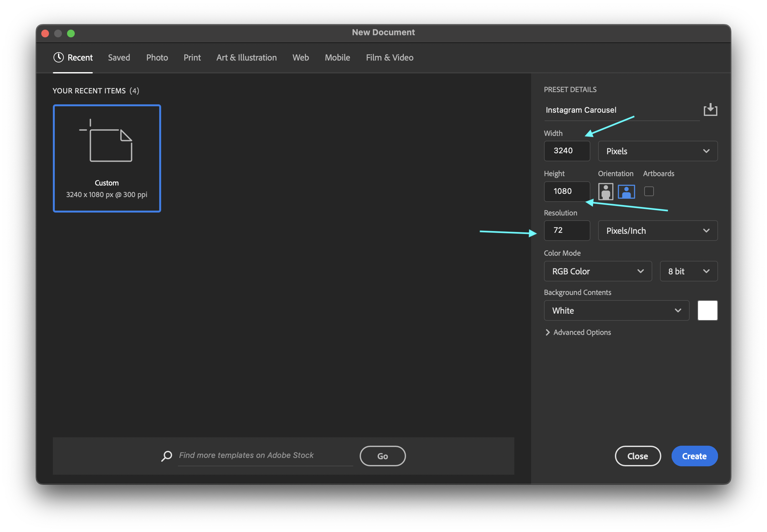The image size is (767, 532).
Task: Click the white background color swatch
Action: (707, 311)
